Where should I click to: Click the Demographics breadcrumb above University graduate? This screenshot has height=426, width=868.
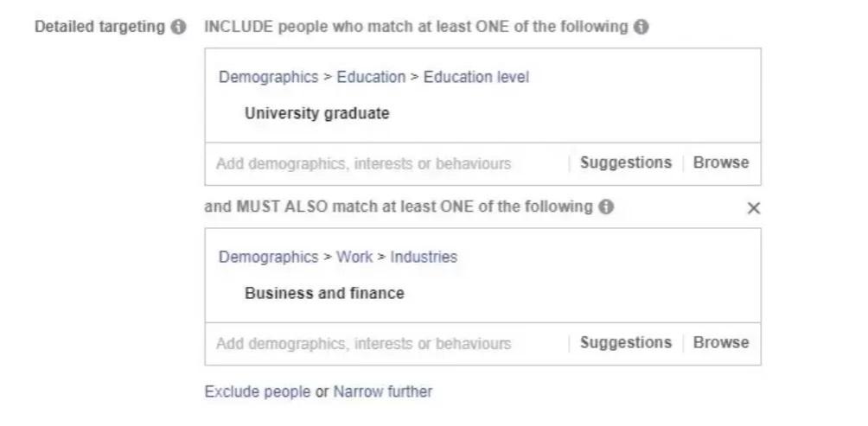[x=268, y=77]
